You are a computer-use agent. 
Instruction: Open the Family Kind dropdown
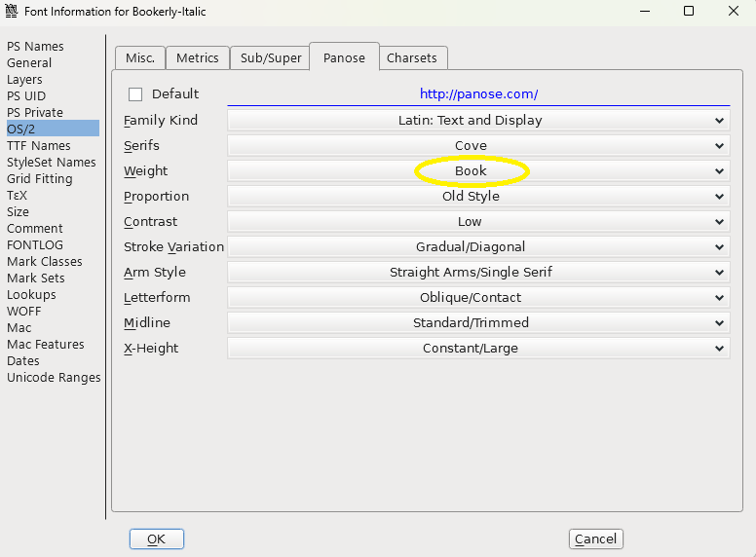coord(478,121)
